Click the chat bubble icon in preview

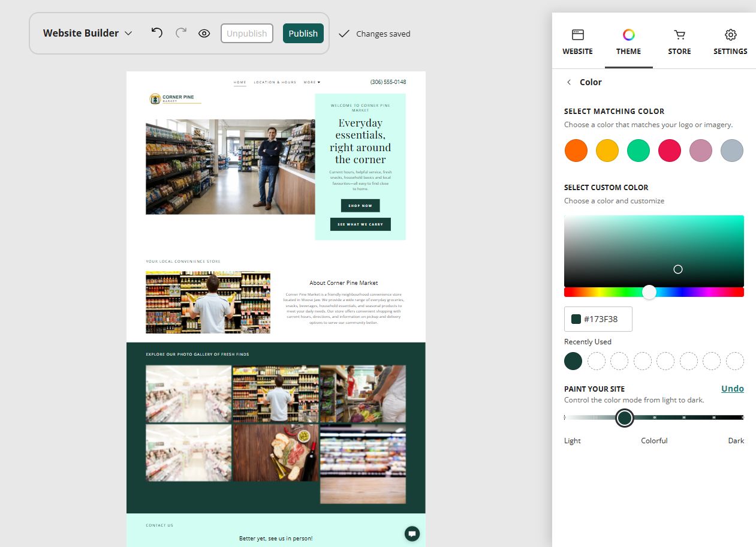point(412,534)
